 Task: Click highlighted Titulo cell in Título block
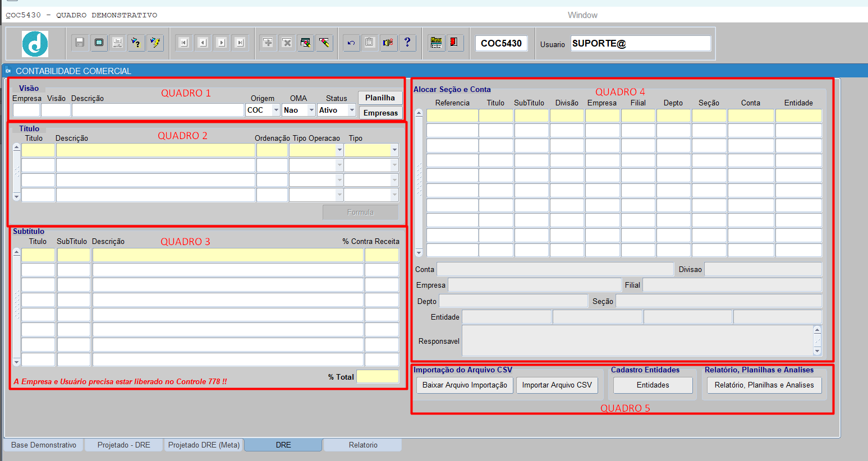pos(38,150)
